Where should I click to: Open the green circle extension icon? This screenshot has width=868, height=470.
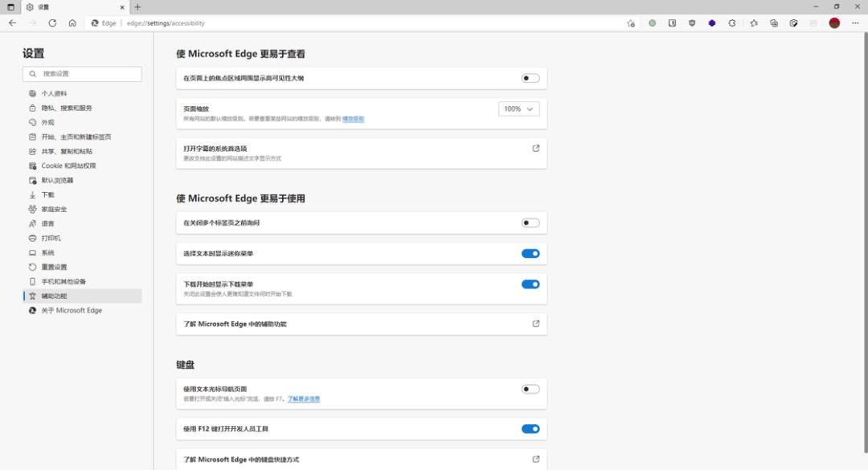pos(652,23)
